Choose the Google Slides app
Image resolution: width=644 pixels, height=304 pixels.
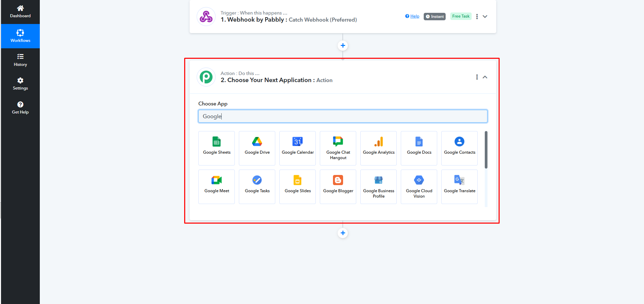coord(298,187)
